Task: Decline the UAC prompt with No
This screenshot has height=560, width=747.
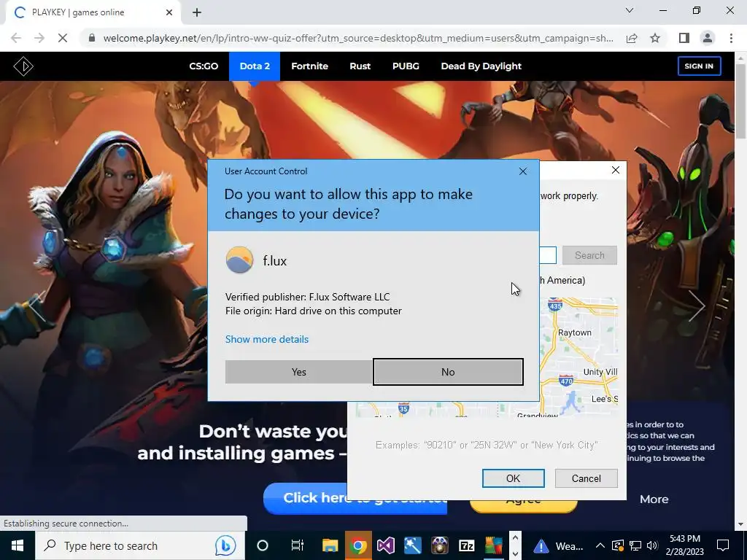Action: 448,372
